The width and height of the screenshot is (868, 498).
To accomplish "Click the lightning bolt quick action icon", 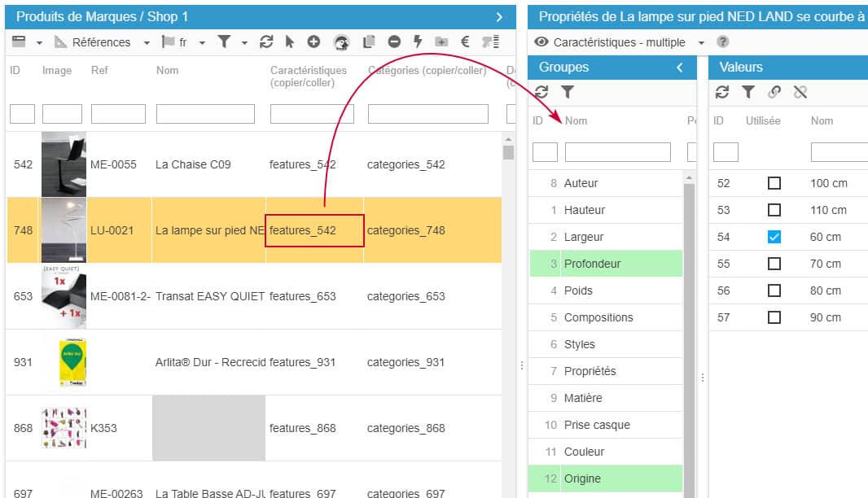I will point(418,42).
